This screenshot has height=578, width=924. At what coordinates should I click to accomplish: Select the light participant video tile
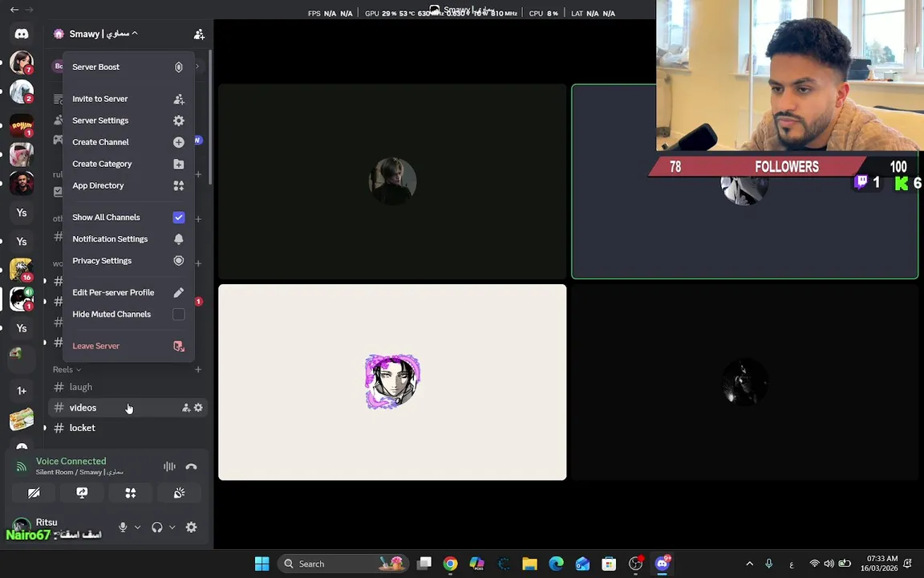392,382
